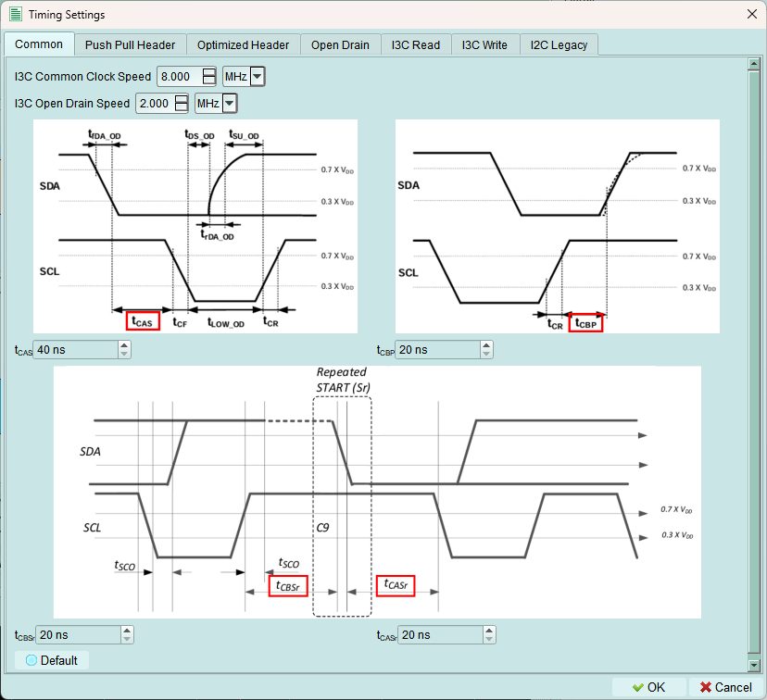Screen dimensions: 767x700
Task: Show the I2C Legacy tab
Action: click(559, 44)
